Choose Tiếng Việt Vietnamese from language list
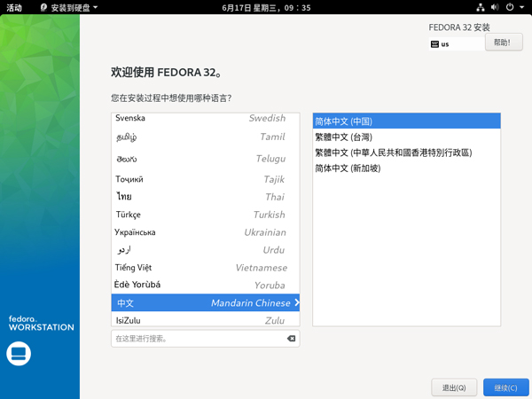This screenshot has height=399, width=532. pyautogui.click(x=204, y=268)
